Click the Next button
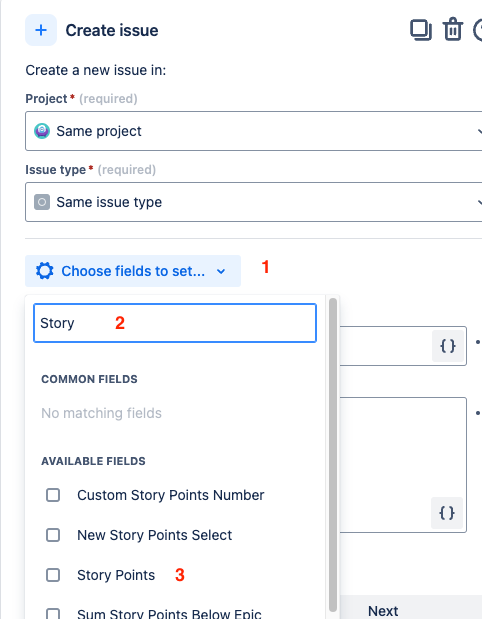 (383, 611)
